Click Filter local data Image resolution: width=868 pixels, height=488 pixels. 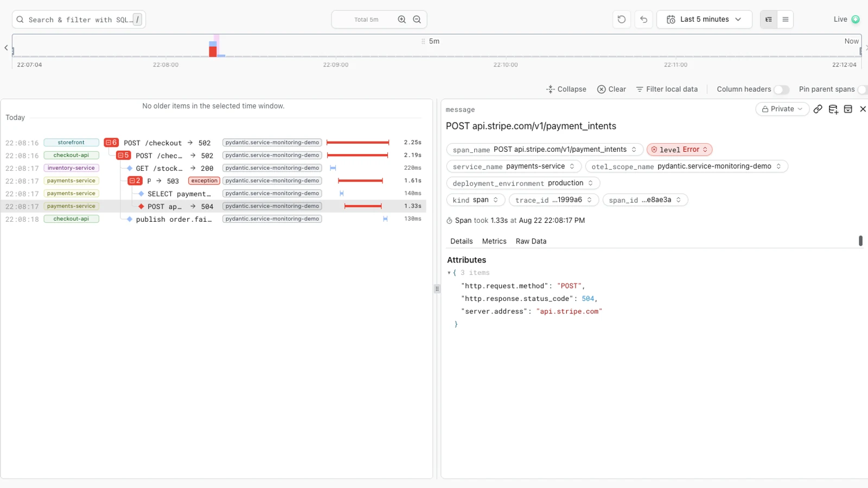(667, 89)
